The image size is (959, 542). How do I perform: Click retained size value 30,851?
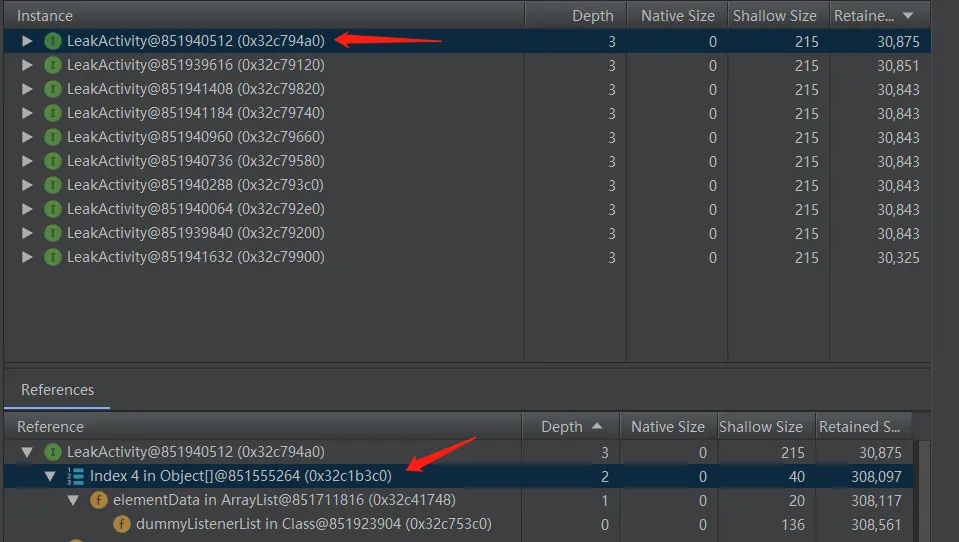pyautogui.click(x=898, y=65)
